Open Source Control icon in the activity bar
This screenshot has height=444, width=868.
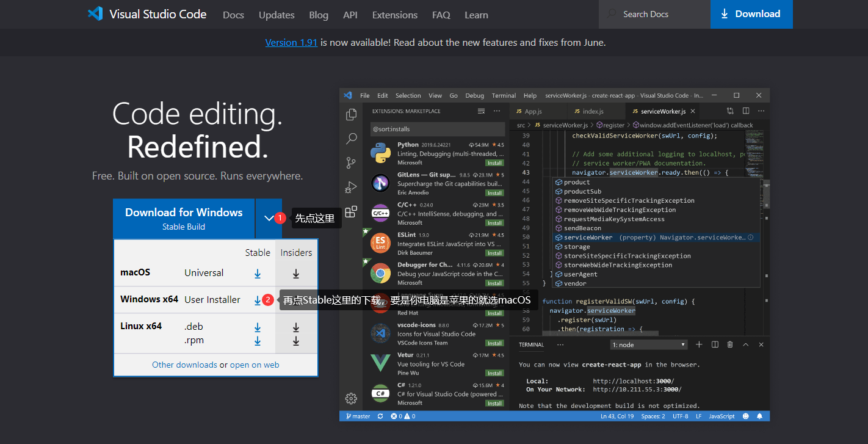tap(351, 162)
